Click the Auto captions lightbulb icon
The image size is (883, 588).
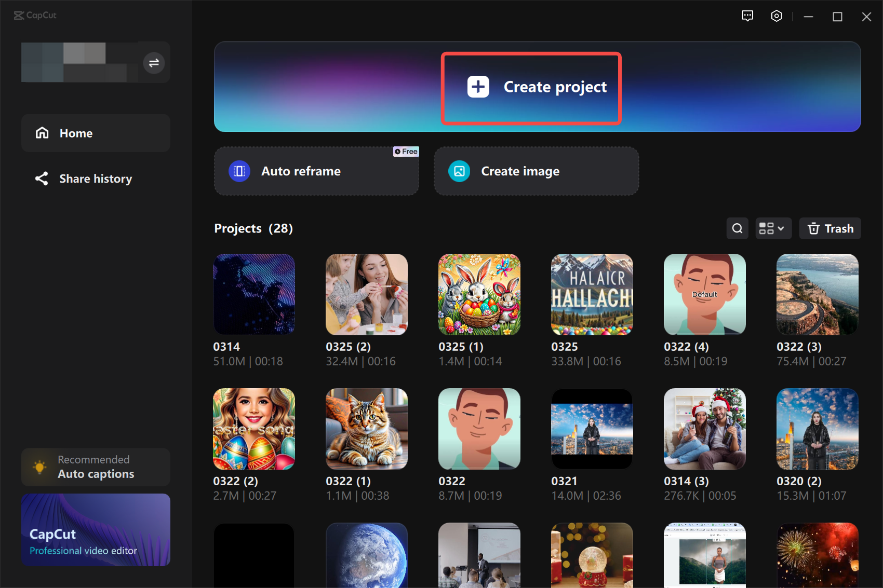click(x=39, y=467)
